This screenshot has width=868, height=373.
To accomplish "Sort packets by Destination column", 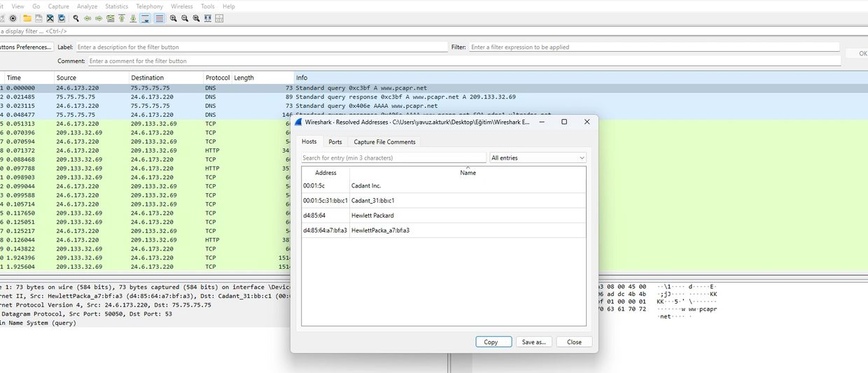I will point(165,78).
